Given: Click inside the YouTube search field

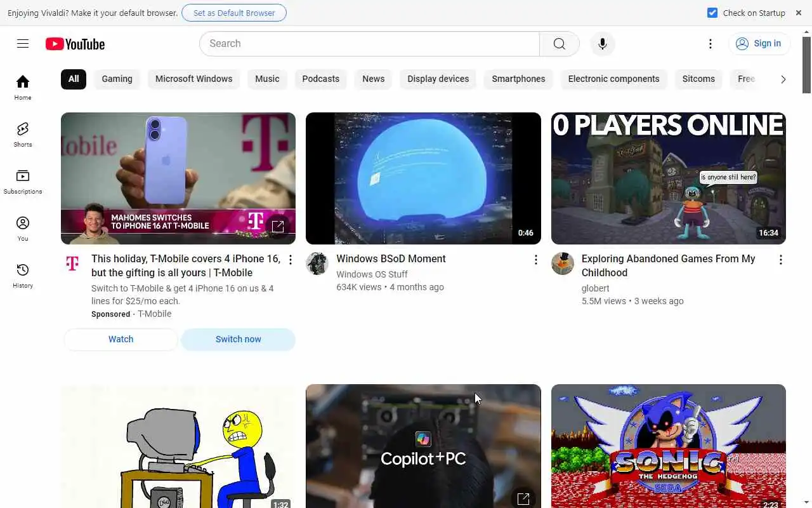Looking at the screenshot, I should click(369, 44).
